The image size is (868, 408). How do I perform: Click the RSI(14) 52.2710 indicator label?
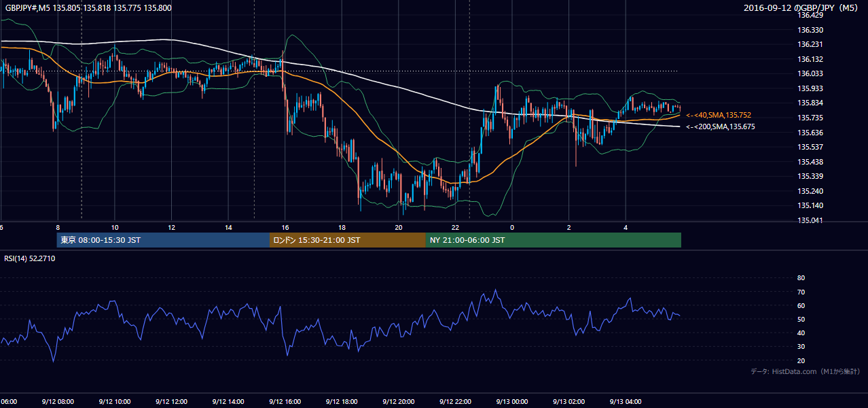click(x=30, y=258)
